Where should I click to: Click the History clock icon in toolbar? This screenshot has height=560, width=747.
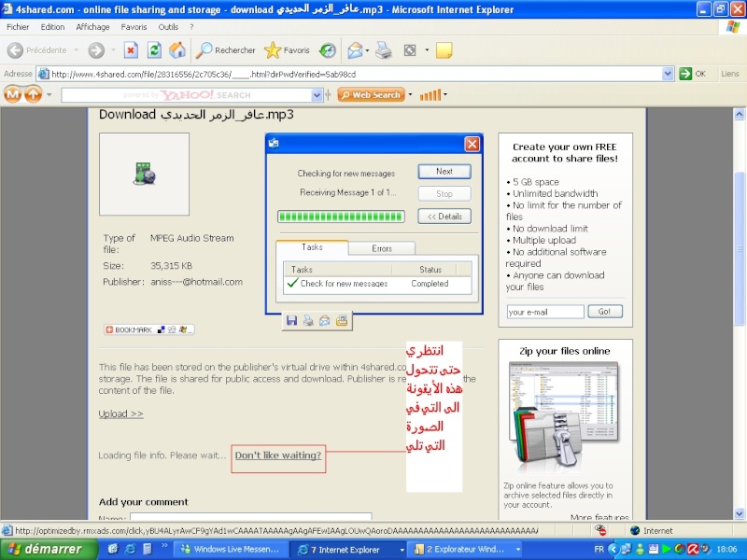328,50
